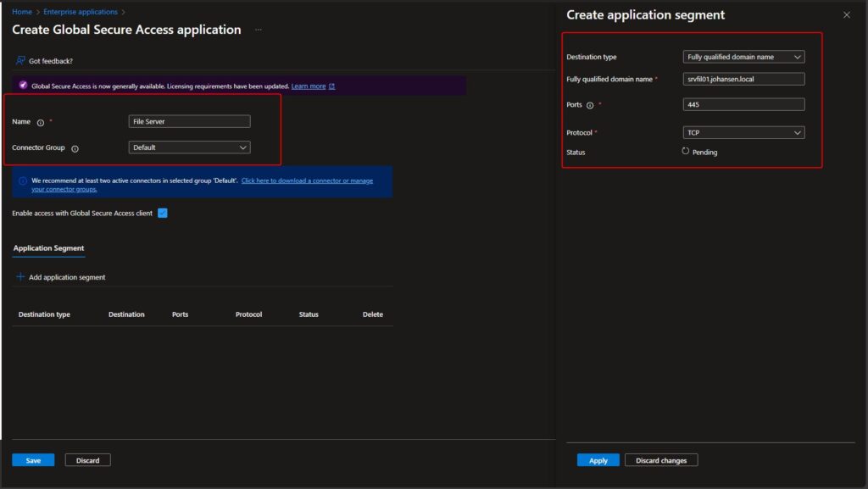Click the Discard button

click(x=87, y=460)
